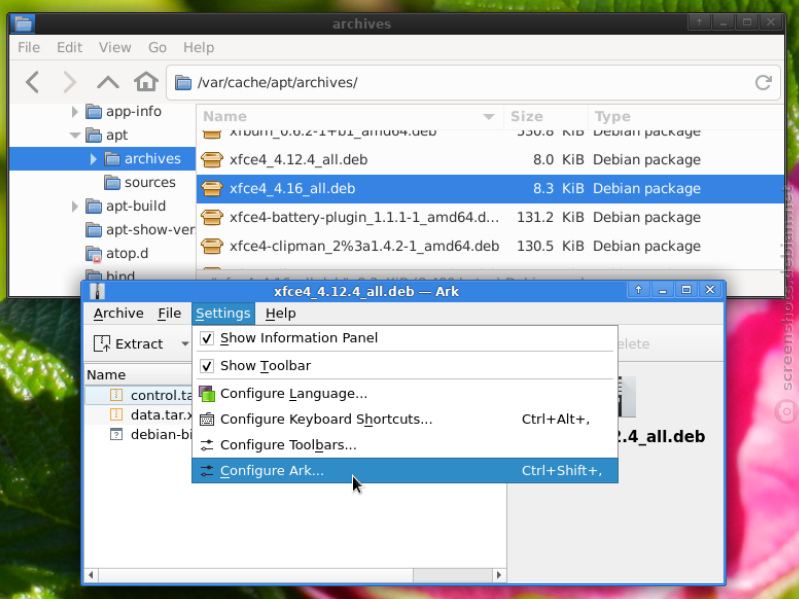Go back in the archives file manager

coord(33,82)
